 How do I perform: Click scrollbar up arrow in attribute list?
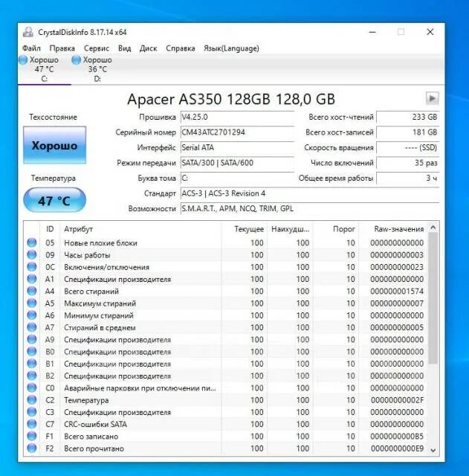click(x=433, y=228)
